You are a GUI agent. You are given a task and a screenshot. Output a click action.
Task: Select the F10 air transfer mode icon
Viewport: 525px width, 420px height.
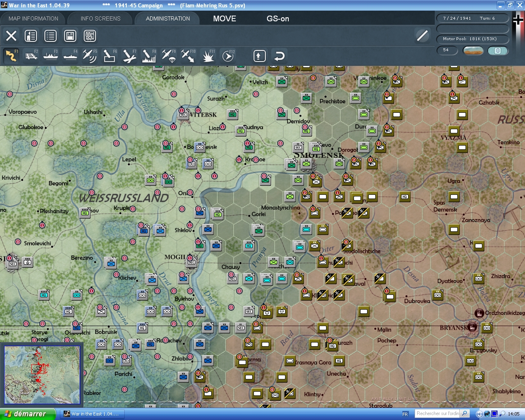188,56
